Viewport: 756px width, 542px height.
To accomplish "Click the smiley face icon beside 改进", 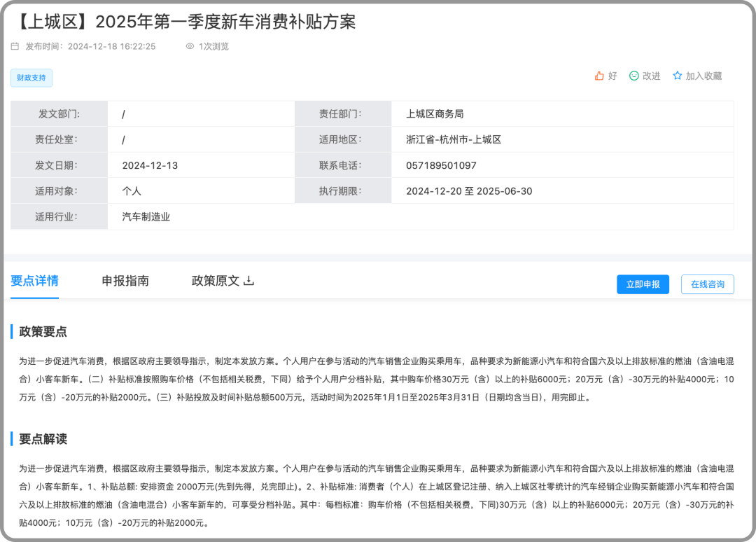I will tap(634, 76).
